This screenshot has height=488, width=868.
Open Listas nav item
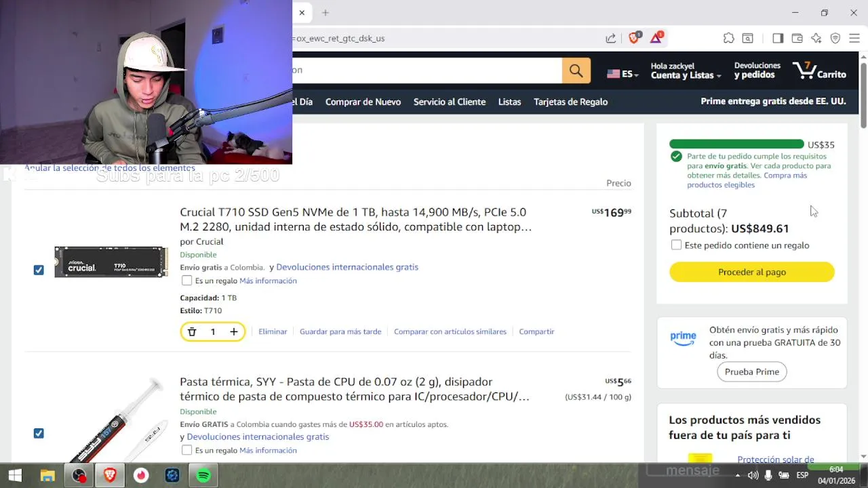click(x=509, y=102)
